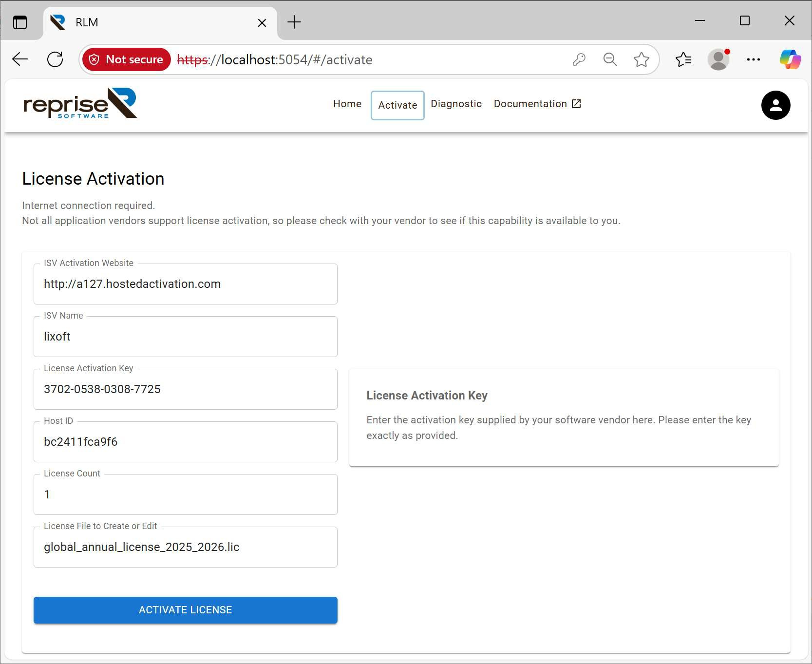Click the Internet connection required text
The image size is (812, 664).
click(x=88, y=206)
